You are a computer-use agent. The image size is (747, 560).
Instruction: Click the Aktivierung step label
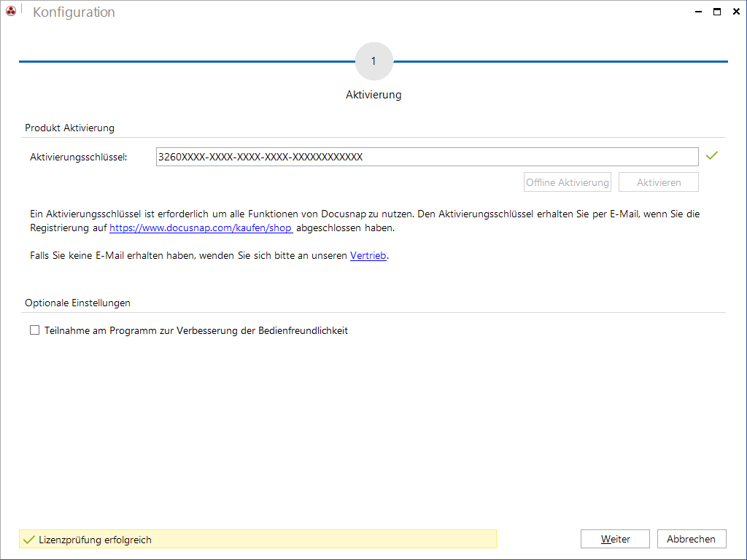(373, 95)
